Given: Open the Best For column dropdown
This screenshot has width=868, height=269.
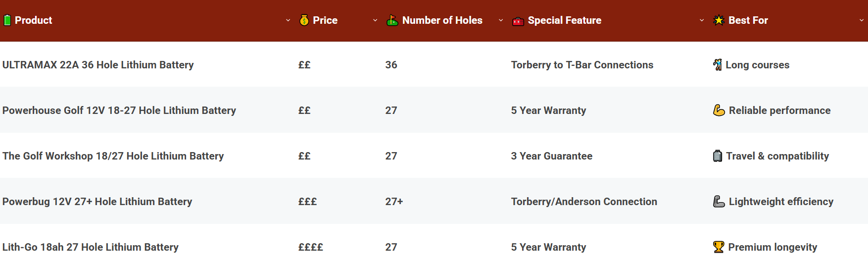Looking at the screenshot, I should [x=862, y=20].
